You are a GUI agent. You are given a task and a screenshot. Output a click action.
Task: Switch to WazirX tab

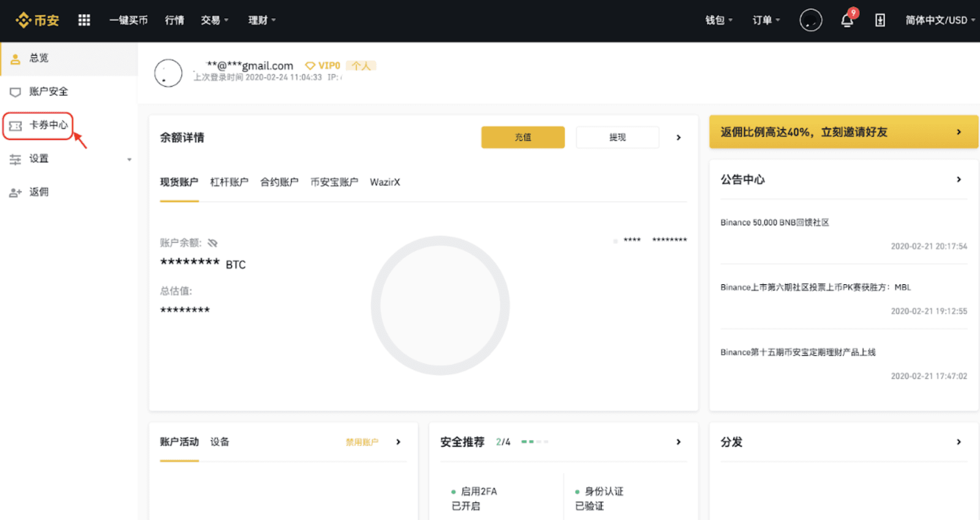click(x=385, y=183)
